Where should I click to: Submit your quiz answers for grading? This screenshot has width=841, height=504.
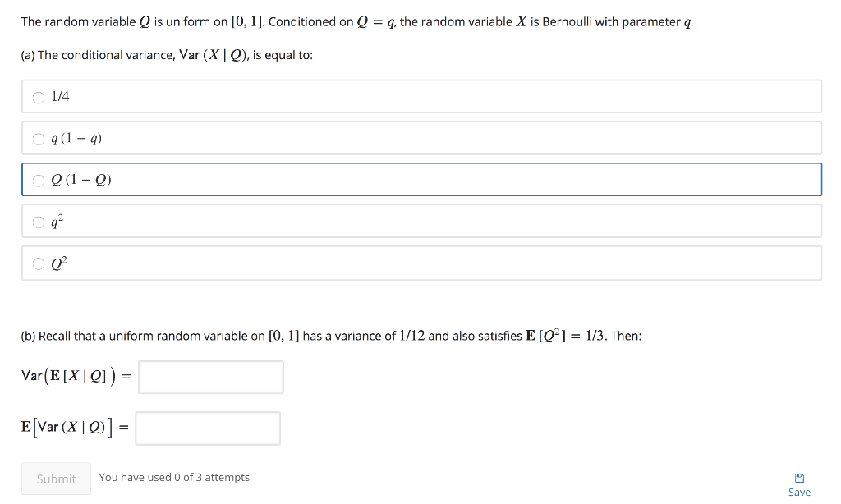click(x=56, y=479)
